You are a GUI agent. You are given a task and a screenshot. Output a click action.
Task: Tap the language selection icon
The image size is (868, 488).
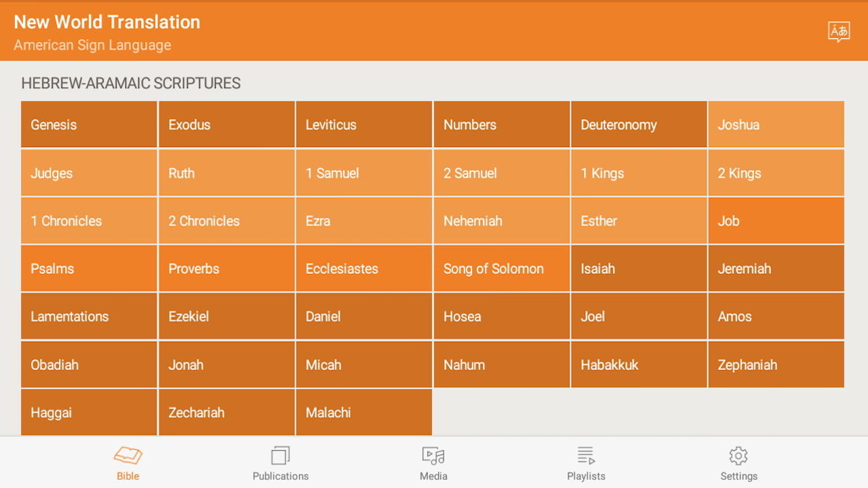coord(839,31)
